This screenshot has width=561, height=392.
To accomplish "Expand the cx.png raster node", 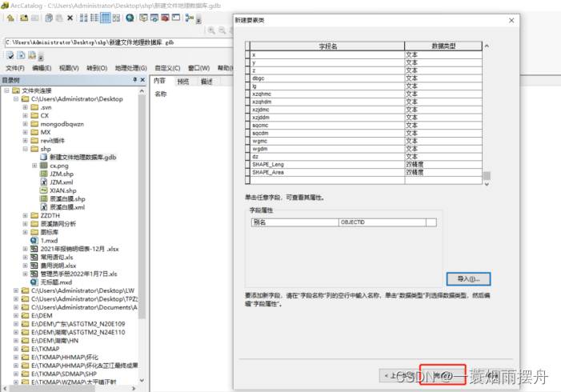I will [x=34, y=166].
